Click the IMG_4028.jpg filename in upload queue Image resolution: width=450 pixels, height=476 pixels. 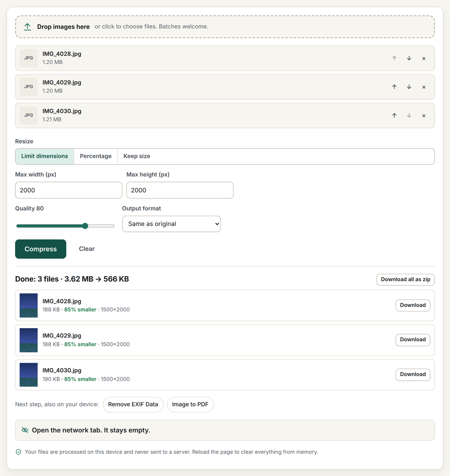click(62, 54)
